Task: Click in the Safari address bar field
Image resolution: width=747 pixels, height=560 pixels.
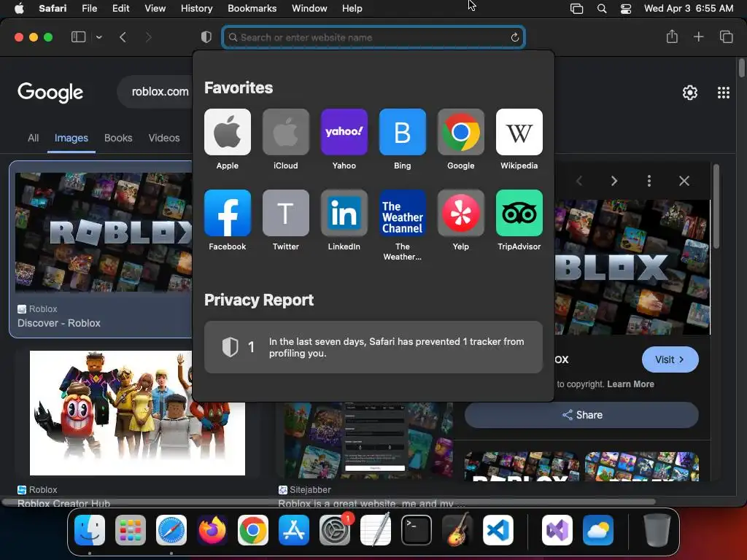Action: coord(373,37)
